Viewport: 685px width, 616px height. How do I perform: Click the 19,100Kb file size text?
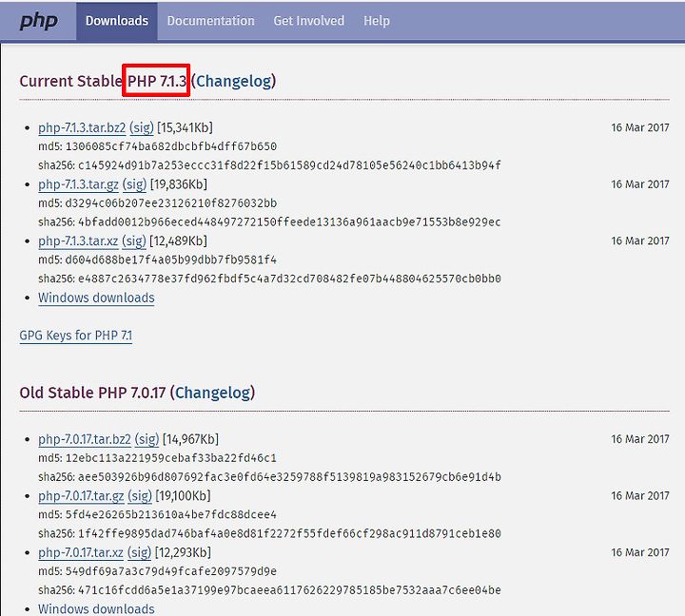coord(183,496)
